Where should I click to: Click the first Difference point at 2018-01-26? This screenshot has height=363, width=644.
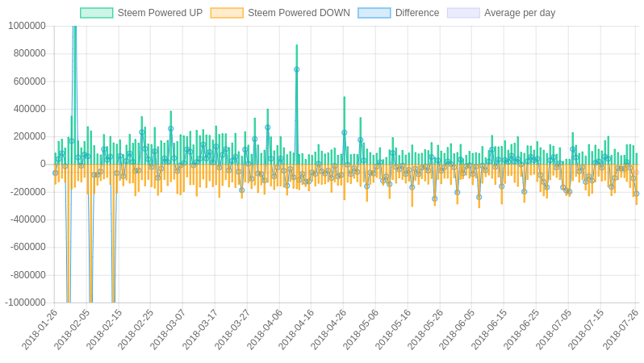point(56,173)
